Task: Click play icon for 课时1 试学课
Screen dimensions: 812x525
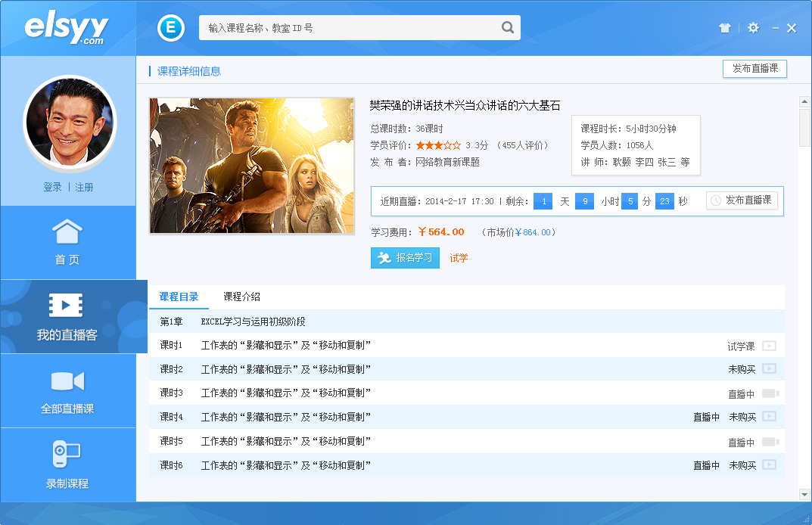Action: coord(769,346)
